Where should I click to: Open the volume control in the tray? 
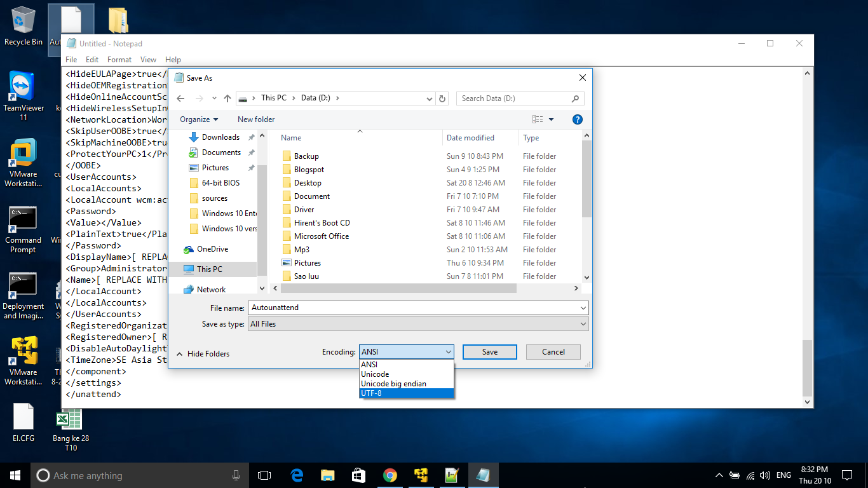click(765, 475)
